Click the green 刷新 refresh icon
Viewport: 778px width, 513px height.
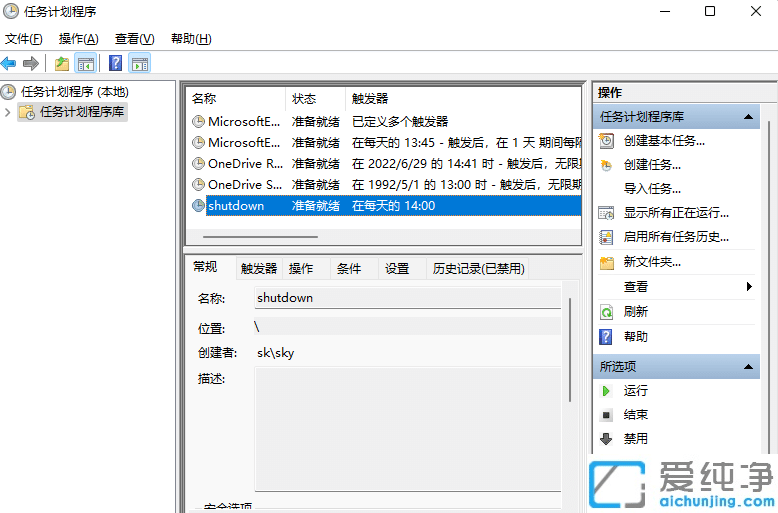tap(606, 312)
